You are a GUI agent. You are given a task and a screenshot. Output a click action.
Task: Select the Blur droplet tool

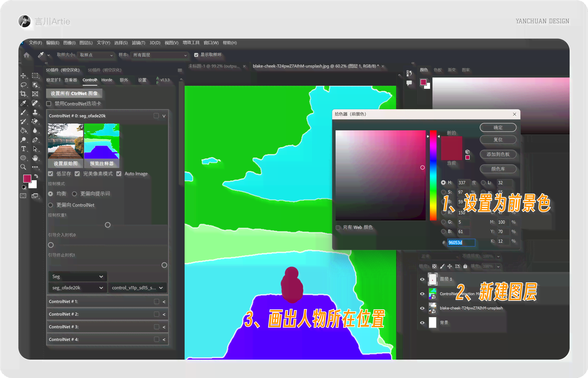pyautogui.click(x=35, y=130)
